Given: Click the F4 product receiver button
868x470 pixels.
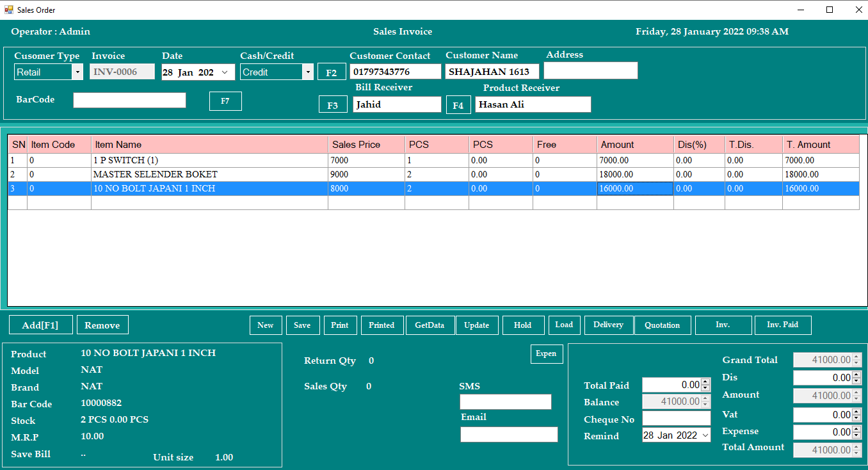Looking at the screenshot, I should pyautogui.click(x=458, y=105).
